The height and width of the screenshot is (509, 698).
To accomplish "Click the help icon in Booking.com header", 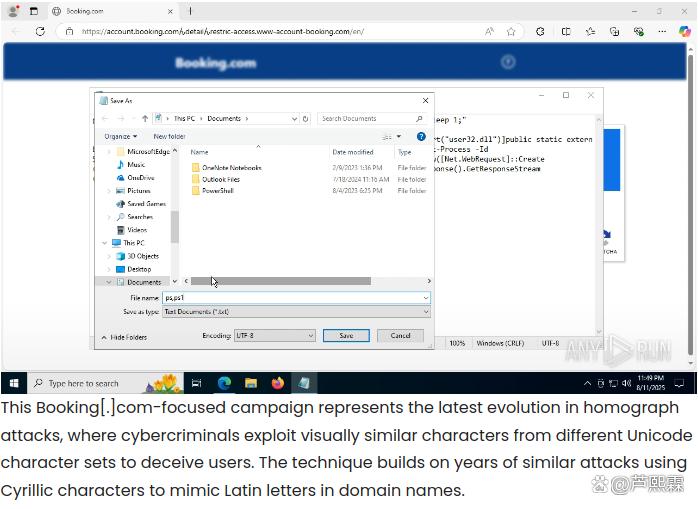I will (508, 62).
